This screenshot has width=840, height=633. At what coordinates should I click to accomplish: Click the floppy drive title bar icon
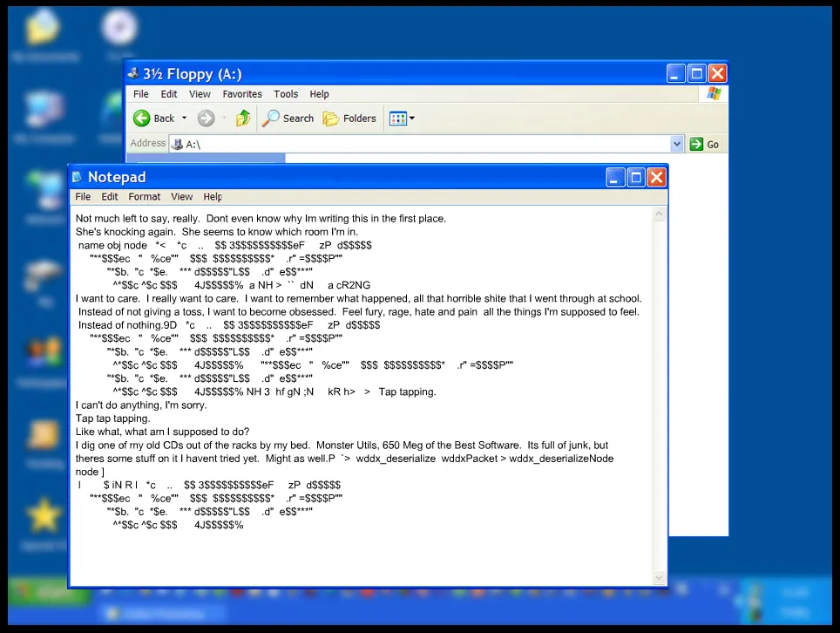(133, 74)
